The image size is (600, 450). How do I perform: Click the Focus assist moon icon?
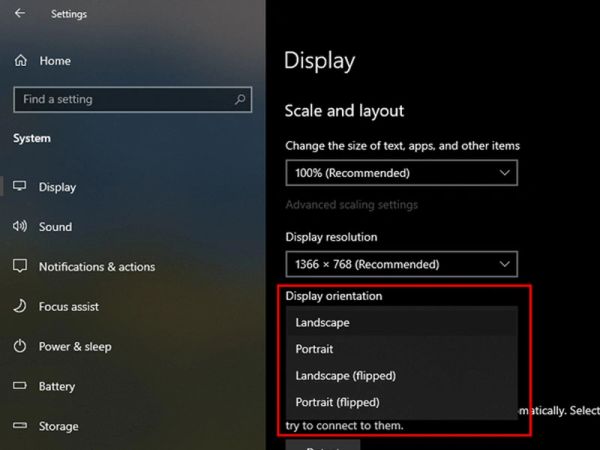tap(20, 307)
